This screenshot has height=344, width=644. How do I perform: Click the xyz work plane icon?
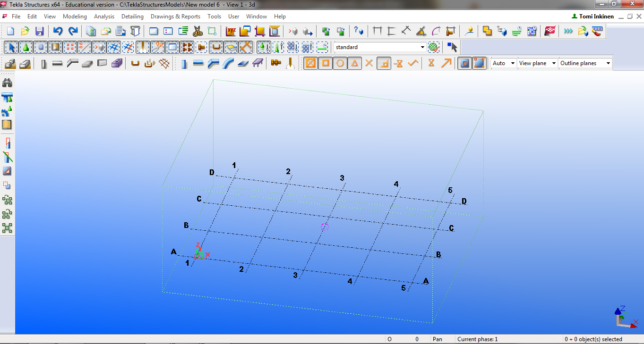231,32
